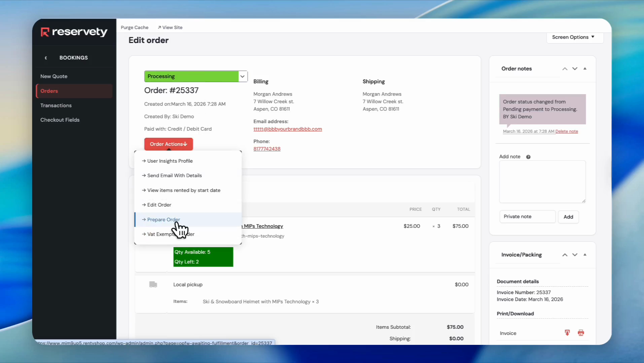Open the Processing order status dropdown
The height and width of the screenshot is (363, 644).
pos(242,76)
